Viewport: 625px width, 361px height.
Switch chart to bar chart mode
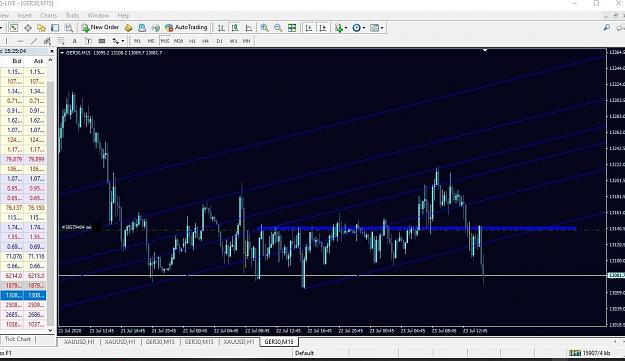pyautogui.click(x=221, y=28)
